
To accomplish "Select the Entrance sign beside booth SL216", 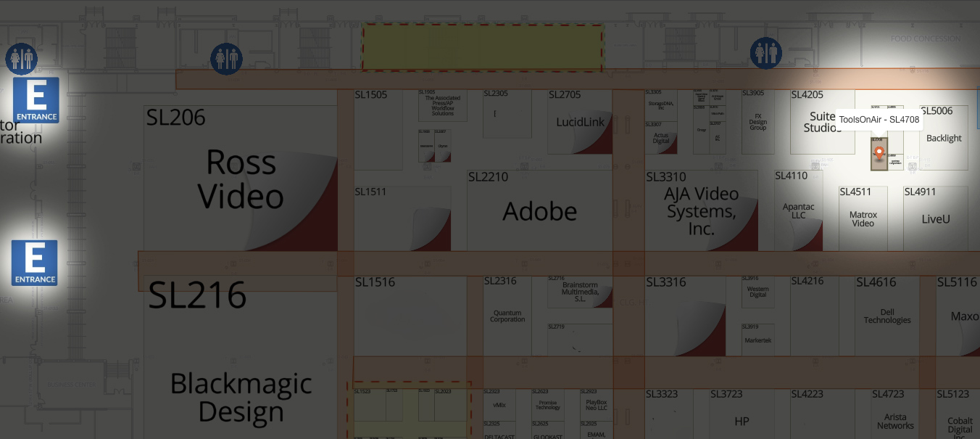I will click(35, 263).
